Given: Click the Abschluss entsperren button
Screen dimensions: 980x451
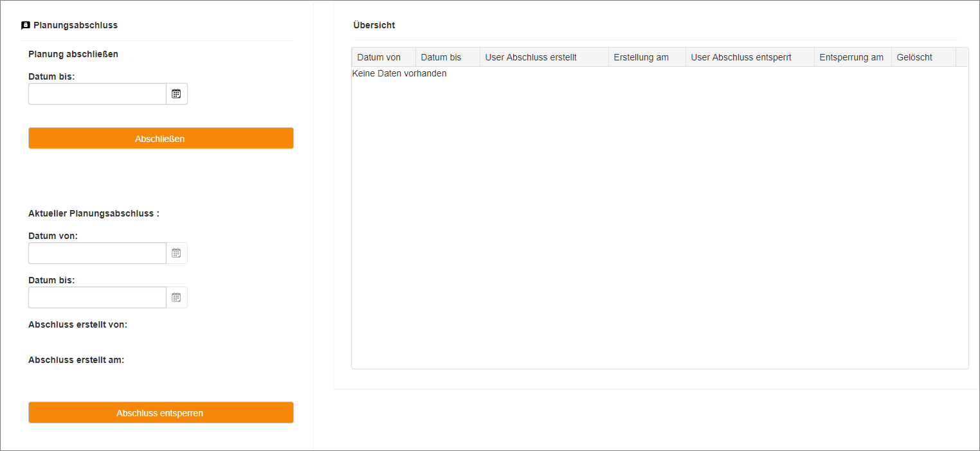Looking at the screenshot, I should point(161,412).
